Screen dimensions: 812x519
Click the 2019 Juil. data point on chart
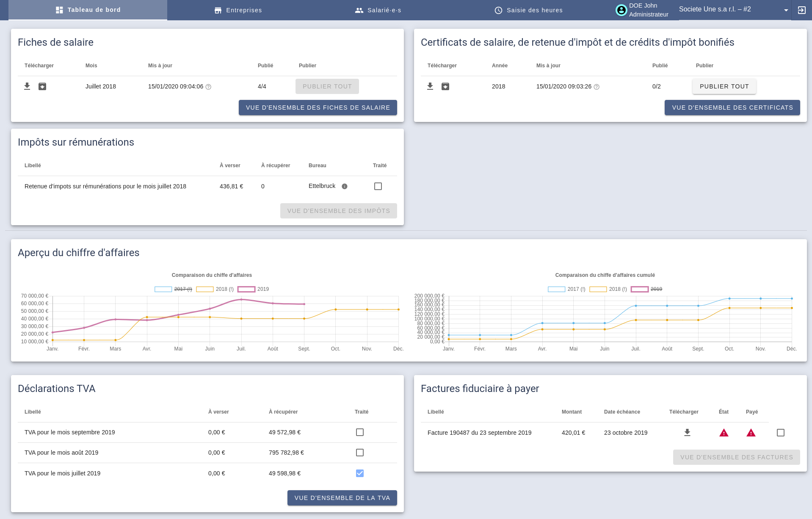pyautogui.click(x=241, y=299)
